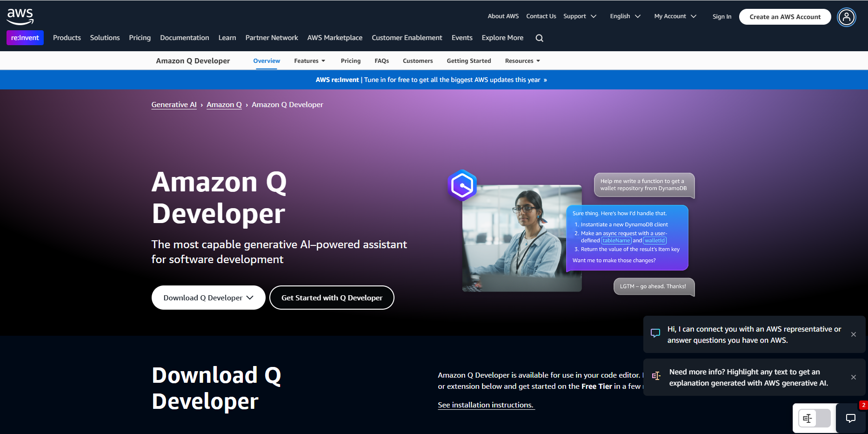The width and height of the screenshot is (868, 434).
Task: Switch to the Customers tab
Action: [x=418, y=61]
